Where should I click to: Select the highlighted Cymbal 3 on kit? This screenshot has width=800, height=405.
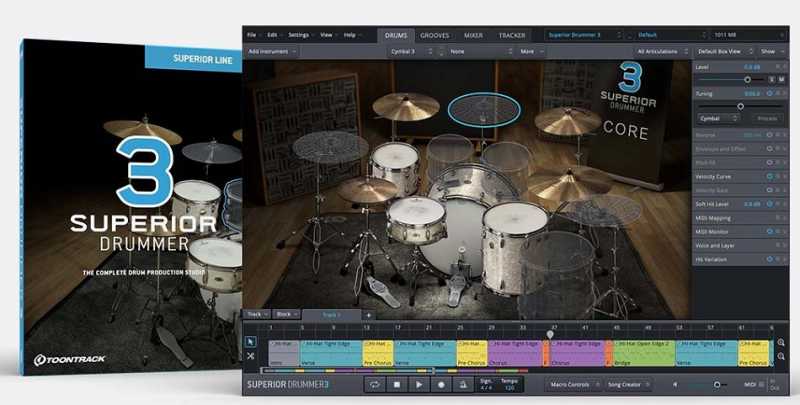(484, 109)
